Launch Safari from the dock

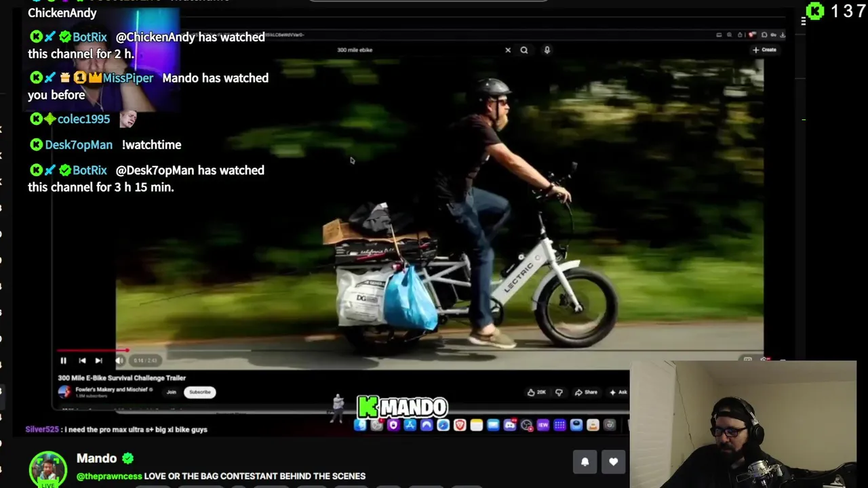(x=443, y=425)
